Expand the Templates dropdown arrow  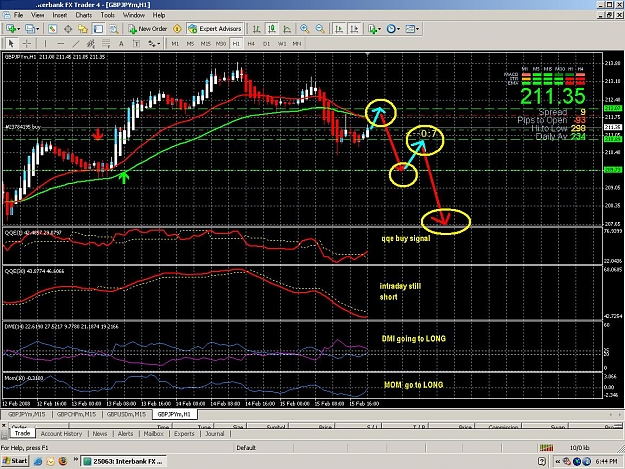pyautogui.click(x=417, y=29)
